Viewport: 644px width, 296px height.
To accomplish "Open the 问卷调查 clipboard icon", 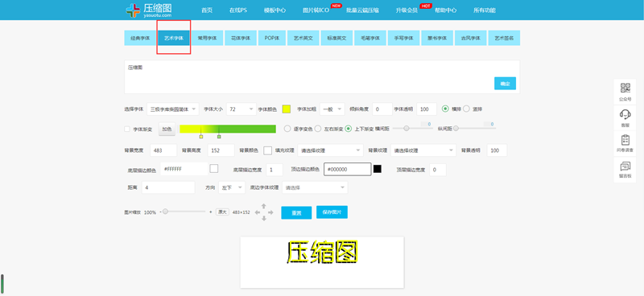I will pyautogui.click(x=625, y=143).
